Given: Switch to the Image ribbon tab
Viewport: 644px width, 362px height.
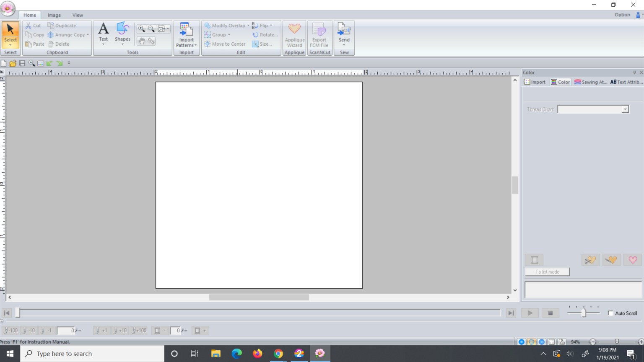Looking at the screenshot, I should [x=54, y=15].
